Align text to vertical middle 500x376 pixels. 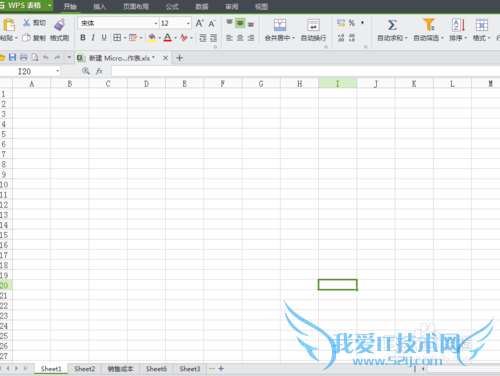(x=240, y=23)
